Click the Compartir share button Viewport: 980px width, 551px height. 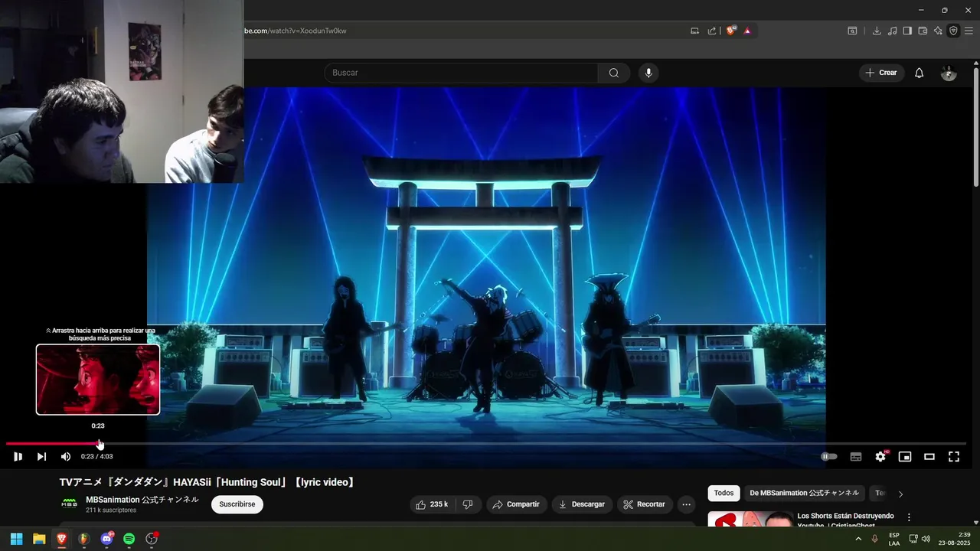click(516, 504)
